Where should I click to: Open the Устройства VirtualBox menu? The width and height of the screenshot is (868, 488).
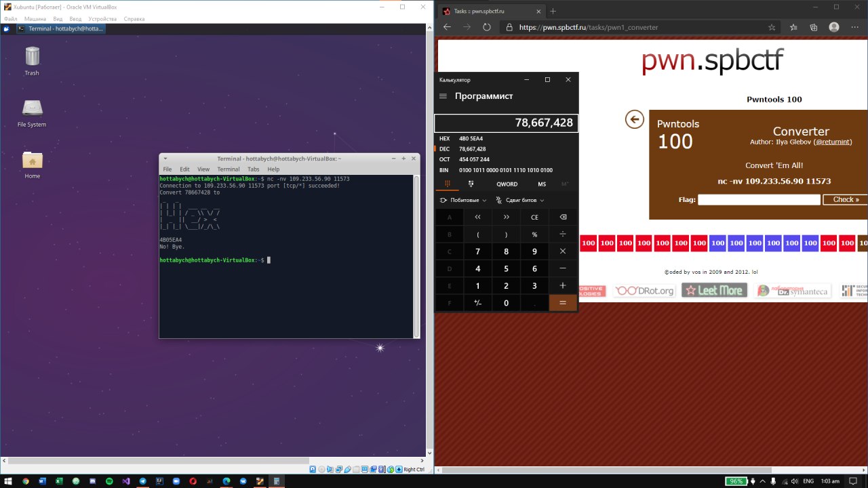point(102,19)
